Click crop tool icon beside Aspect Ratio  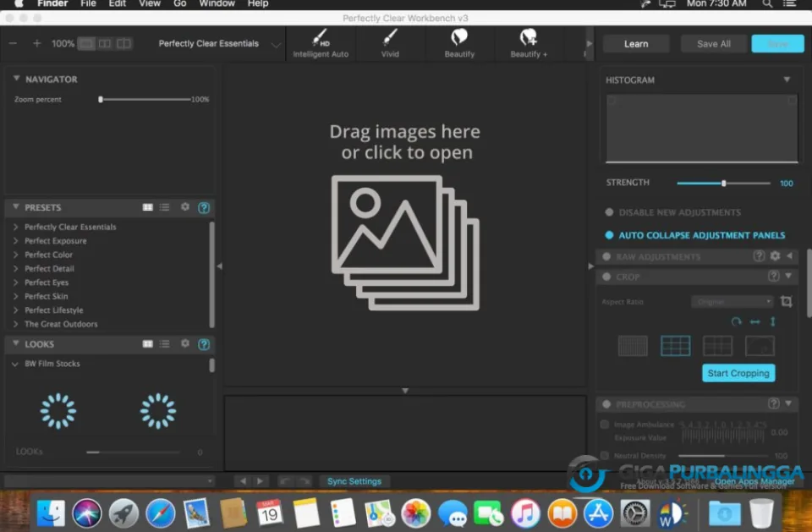[786, 301]
